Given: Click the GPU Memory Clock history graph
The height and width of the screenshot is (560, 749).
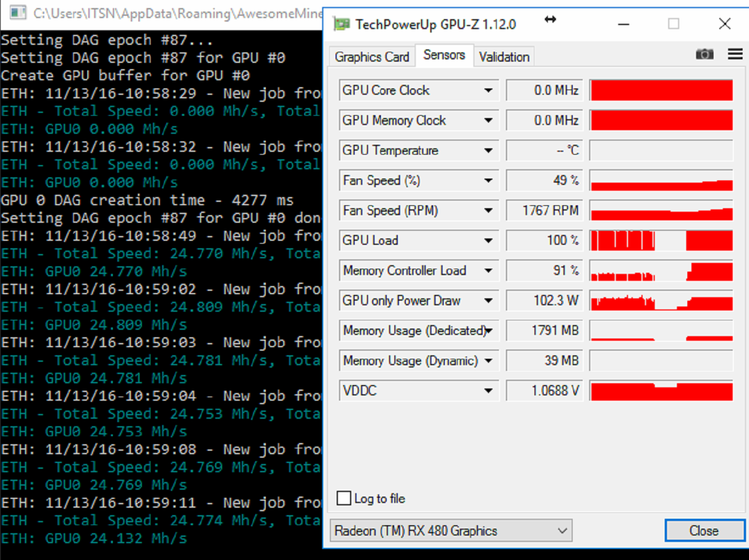Looking at the screenshot, I should [x=661, y=120].
